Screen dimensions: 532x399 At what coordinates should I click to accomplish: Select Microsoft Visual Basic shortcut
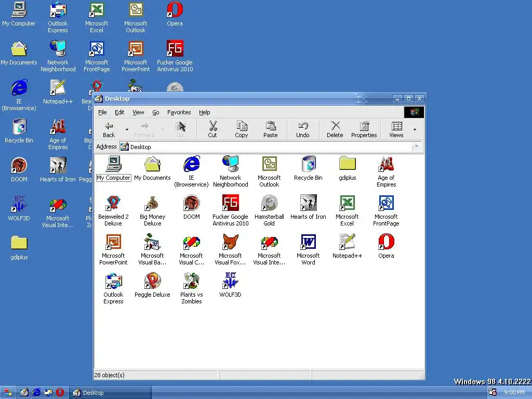point(152,249)
